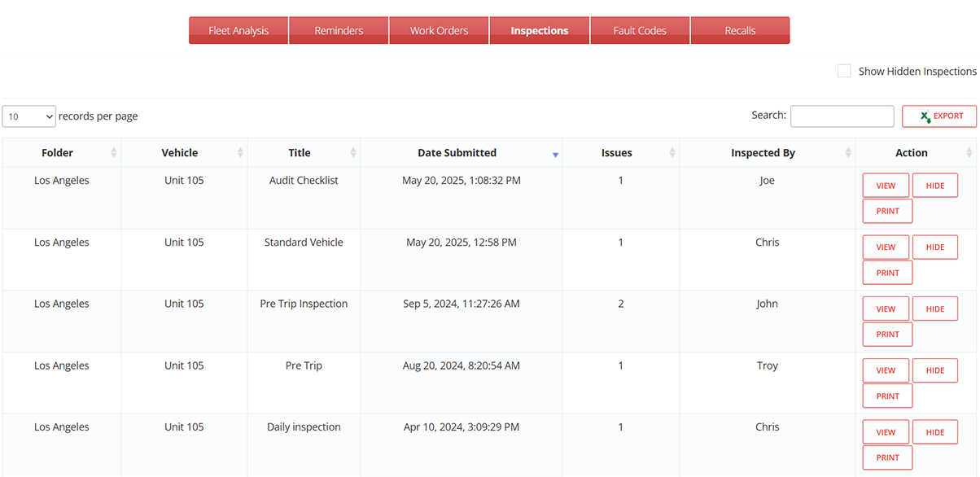Sort the Inspected By column with its sort icon
980x477 pixels.
(847, 152)
